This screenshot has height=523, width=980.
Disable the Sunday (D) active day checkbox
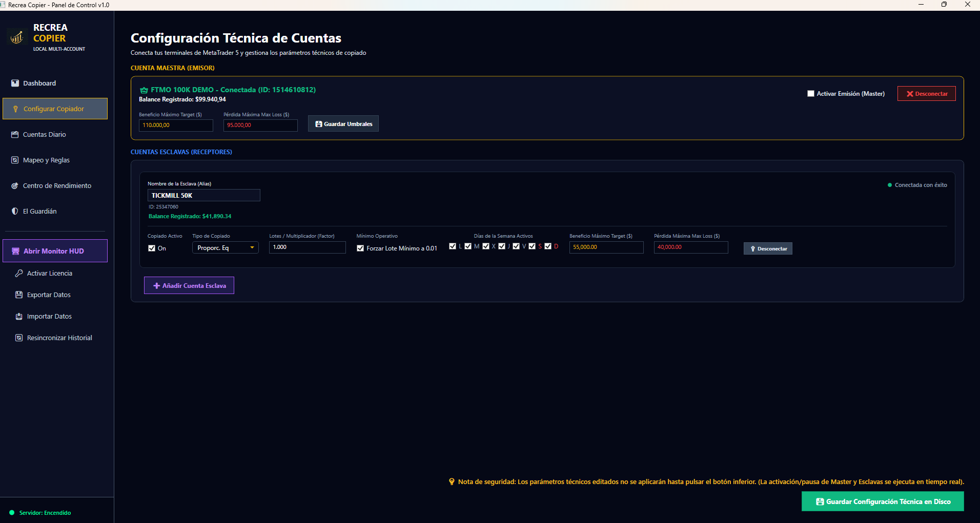click(x=548, y=246)
